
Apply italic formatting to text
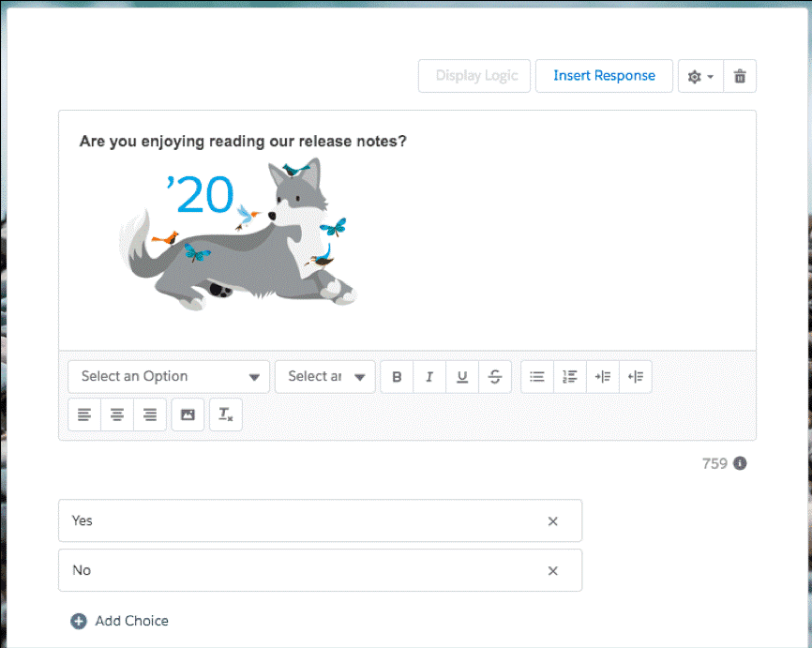(429, 377)
